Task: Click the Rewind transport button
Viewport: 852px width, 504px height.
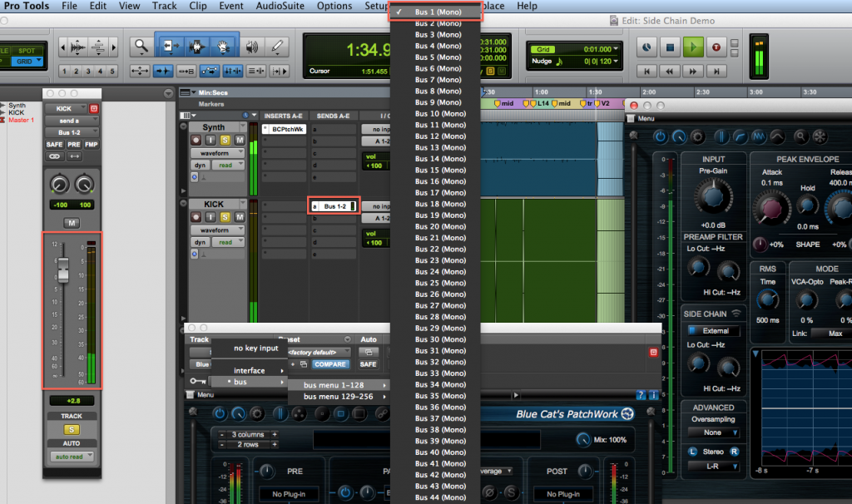Action: pos(670,72)
